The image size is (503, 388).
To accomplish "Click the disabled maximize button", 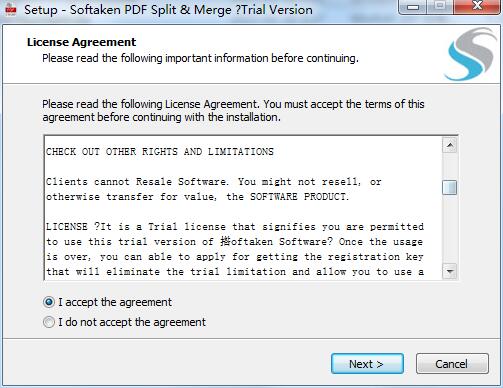I will [440, 7].
